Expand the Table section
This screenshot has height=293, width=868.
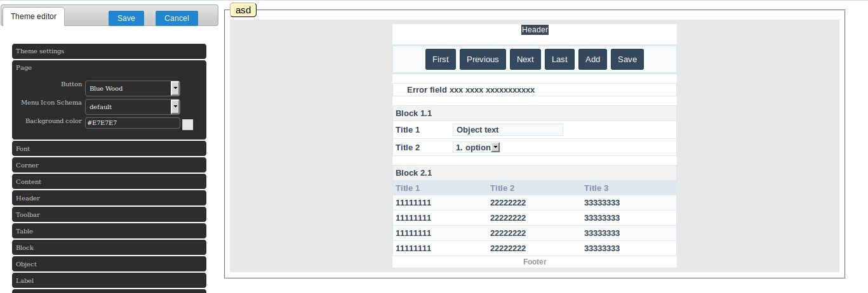tap(109, 231)
